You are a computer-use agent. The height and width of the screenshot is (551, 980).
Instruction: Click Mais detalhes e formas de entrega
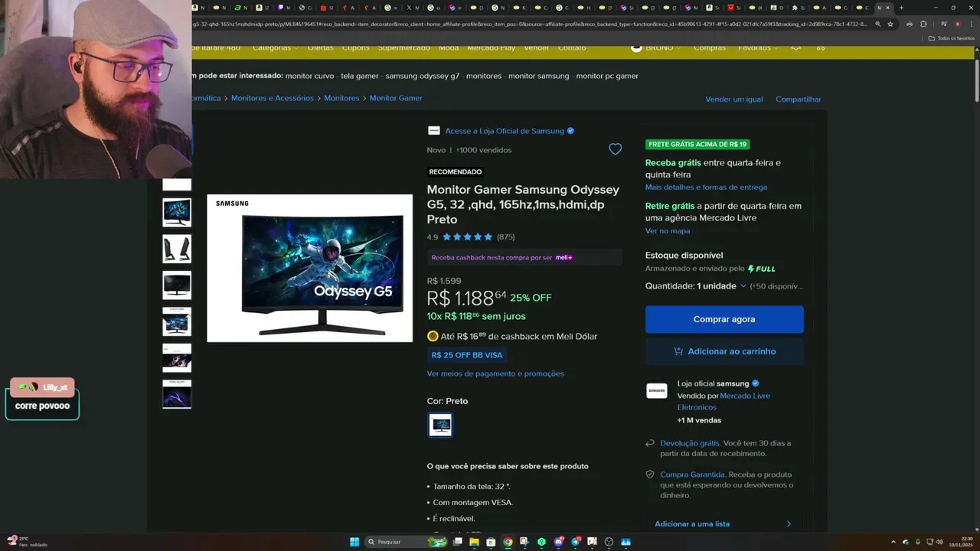pyautogui.click(x=706, y=187)
